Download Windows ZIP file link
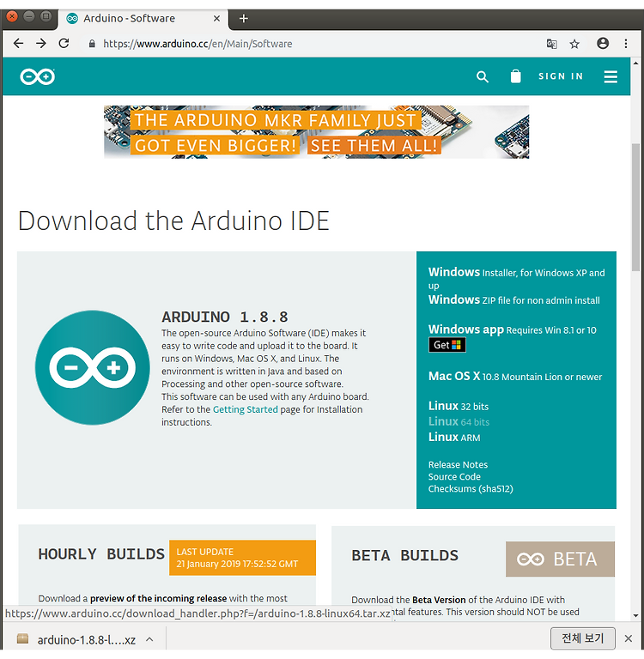The height and width of the screenshot is (659, 644). 514,299
